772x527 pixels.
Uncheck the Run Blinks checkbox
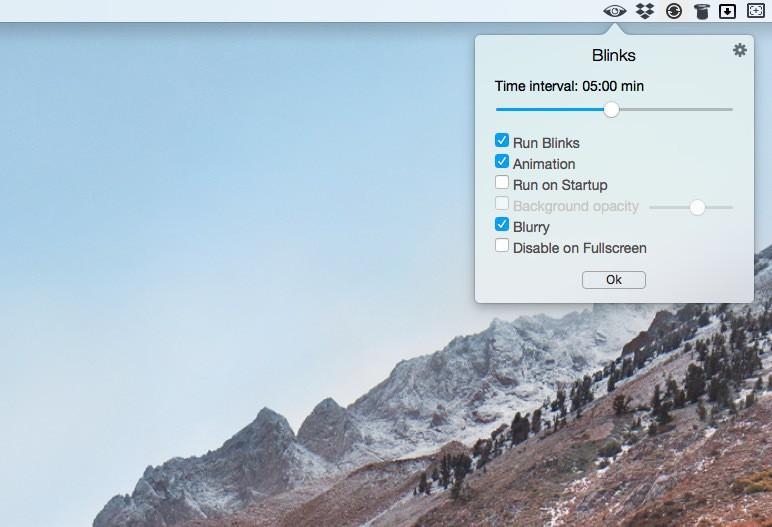(x=502, y=140)
